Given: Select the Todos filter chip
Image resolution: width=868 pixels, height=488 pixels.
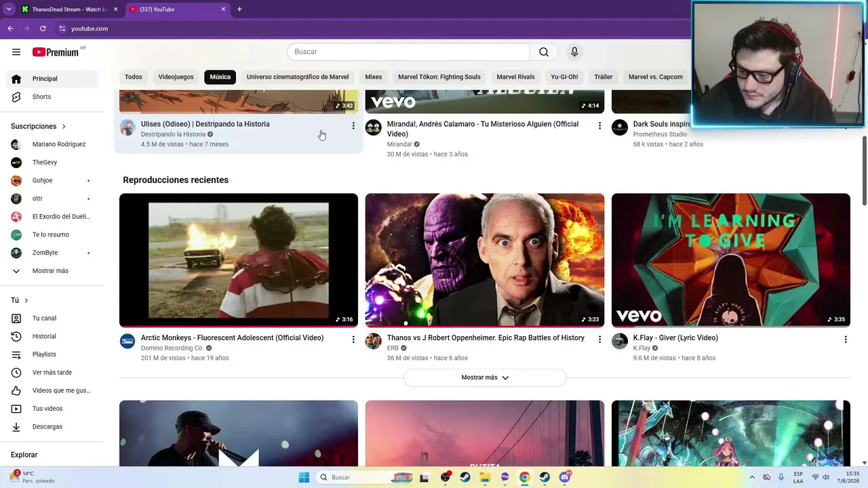Looking at the screenshot, I should coord(134,77).
